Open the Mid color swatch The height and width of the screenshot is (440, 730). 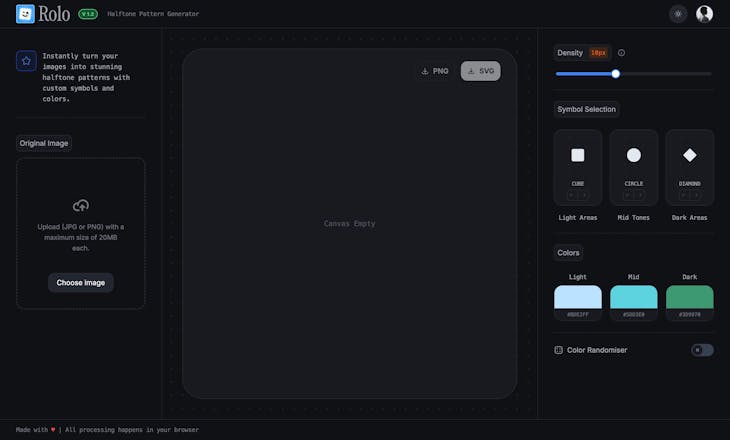click(634, 297)
